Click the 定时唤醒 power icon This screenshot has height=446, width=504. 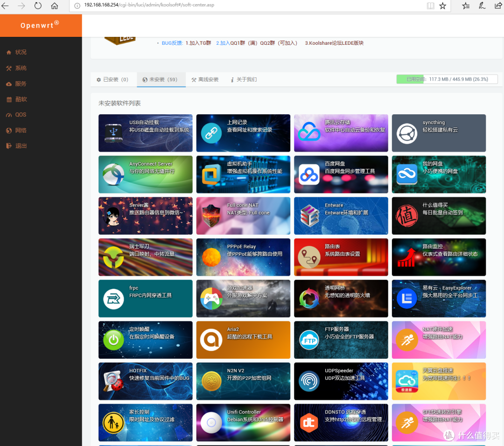tap(113, 340)
